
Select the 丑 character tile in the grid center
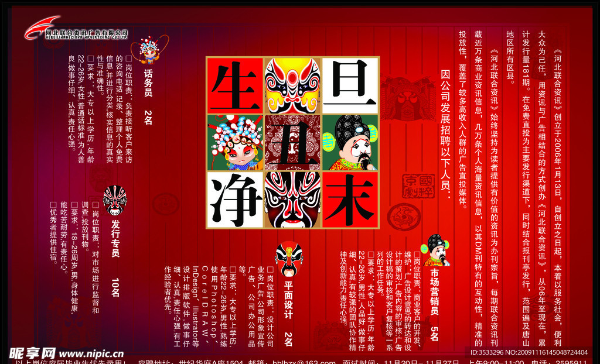[293, 143]
